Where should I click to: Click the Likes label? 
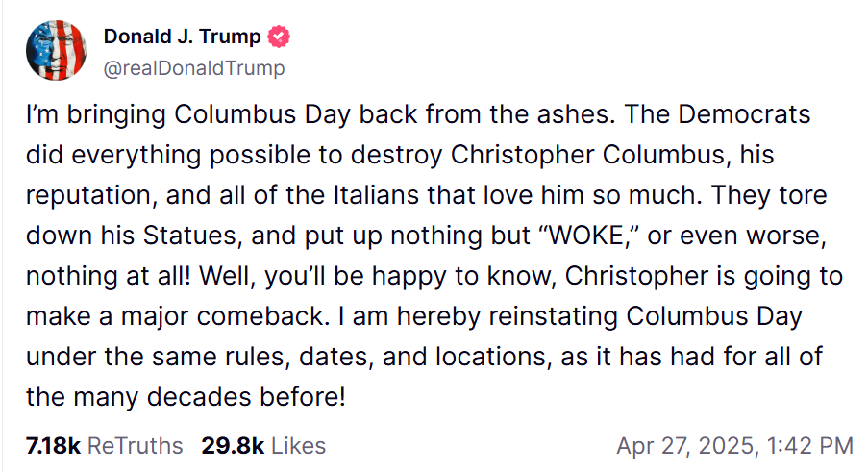tap(298, 446)
